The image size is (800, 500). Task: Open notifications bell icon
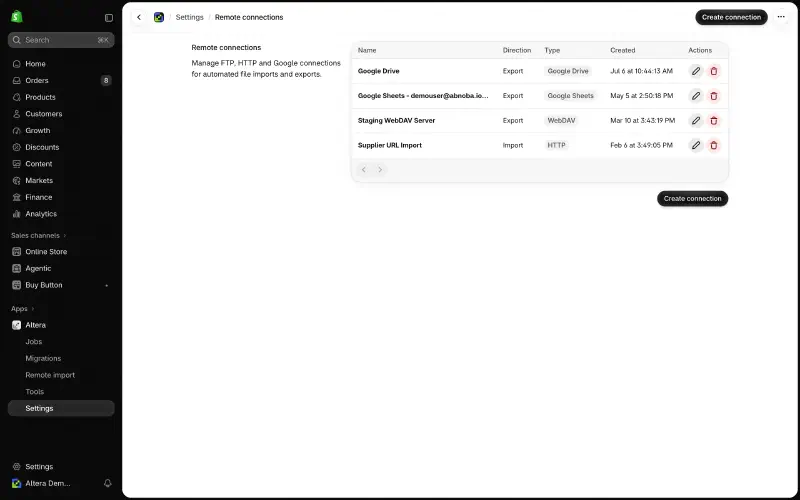click(x=108, y=483)
